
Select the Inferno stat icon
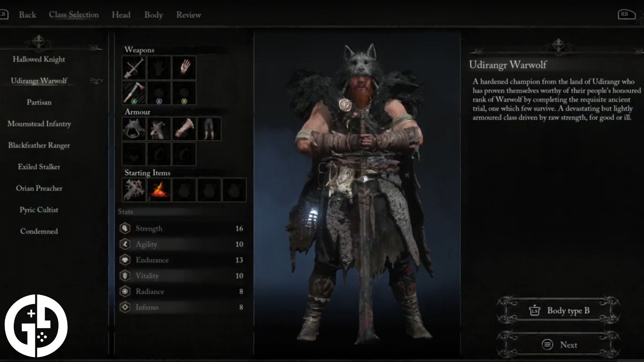tap(125, 307)
